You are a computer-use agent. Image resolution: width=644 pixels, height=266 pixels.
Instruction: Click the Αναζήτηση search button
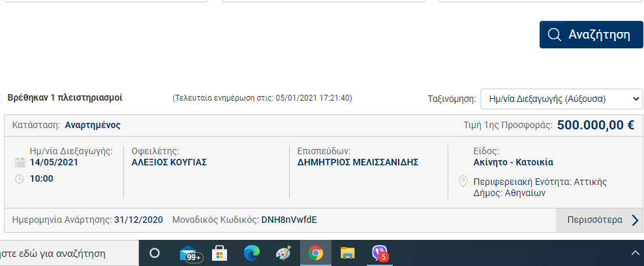tap(591, 35)
